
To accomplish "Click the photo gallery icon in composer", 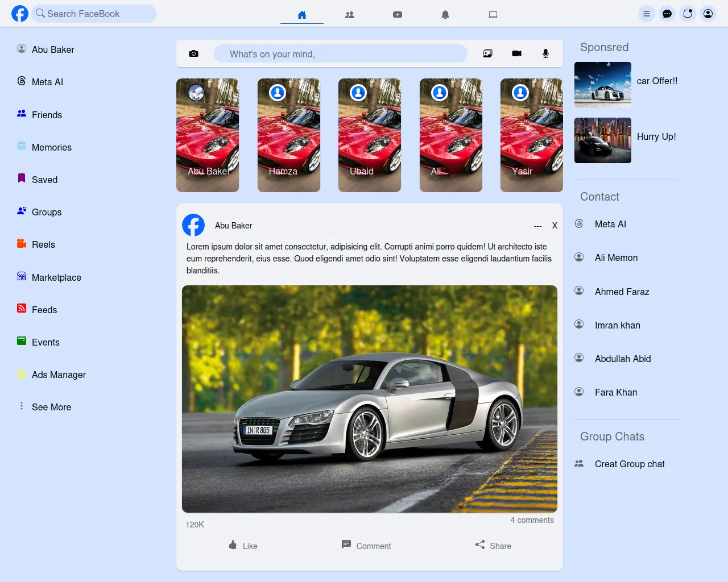I will tap(487, 53).
